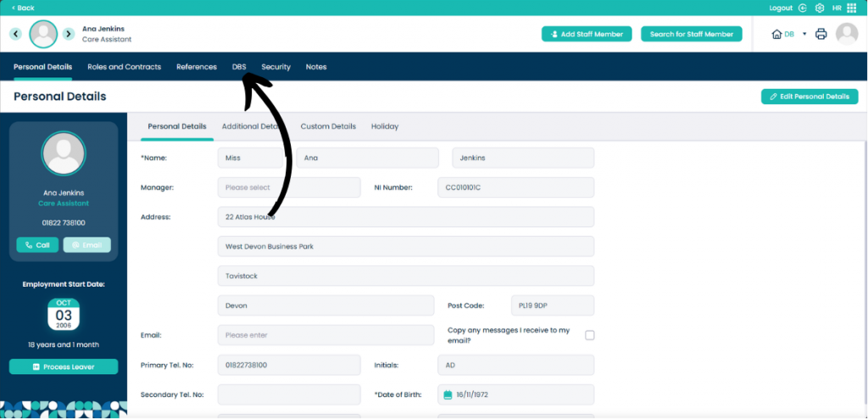Screen dimensions: 868x419
Task: Open settings gear icon
Action: click(820, 8)
